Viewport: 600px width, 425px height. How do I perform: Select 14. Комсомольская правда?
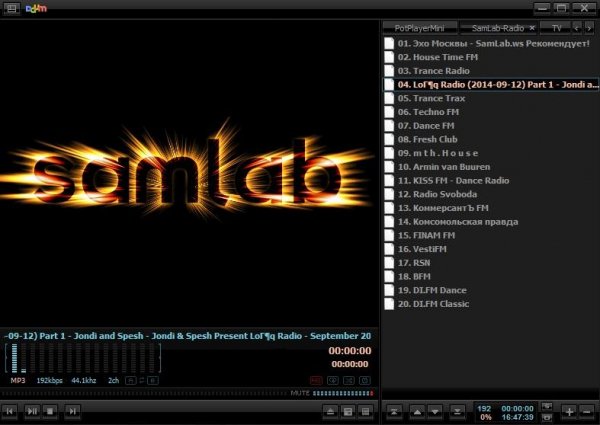(x=491, y=222)
